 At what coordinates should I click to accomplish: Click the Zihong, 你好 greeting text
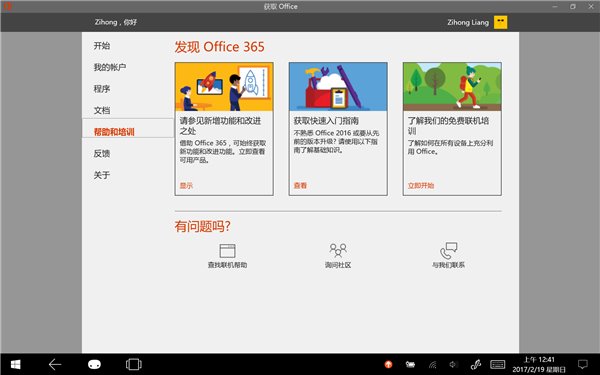tap(116, 22)
